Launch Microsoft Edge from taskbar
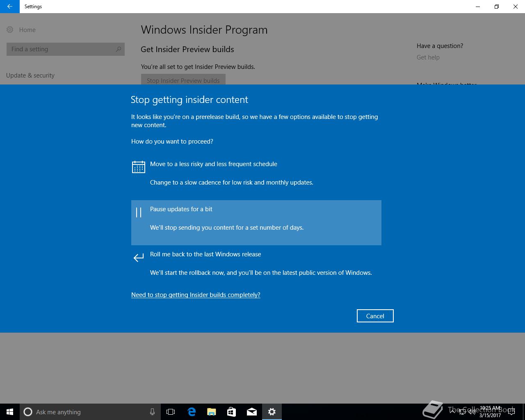Screen dimensions: 525x420 pyautogui.click(x=191, y=412)
